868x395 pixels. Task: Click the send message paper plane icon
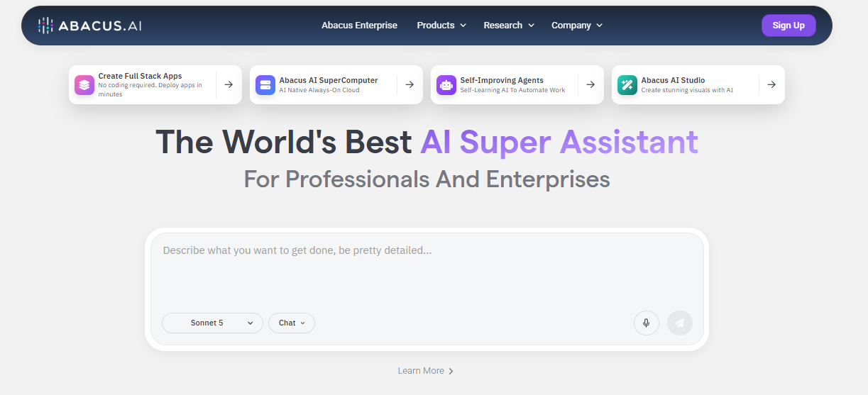click(x=680, y=323)
